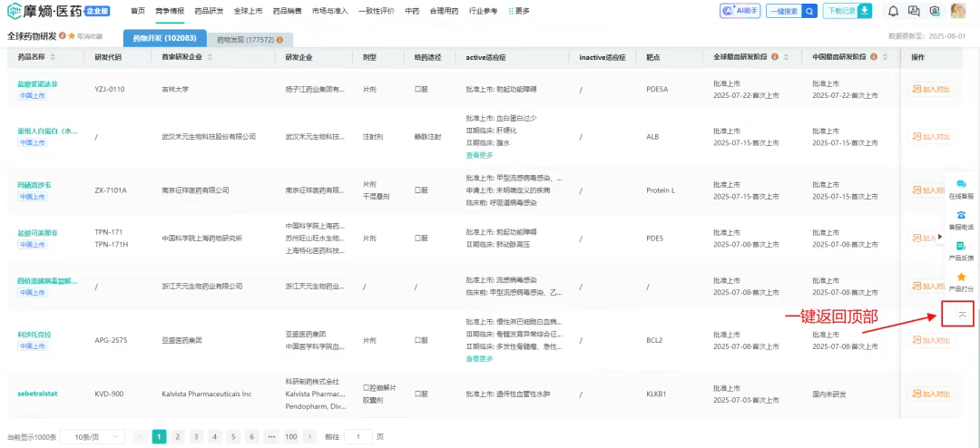
Task: Toggle 取消收藏 favorite star
Action: [72, 36]
